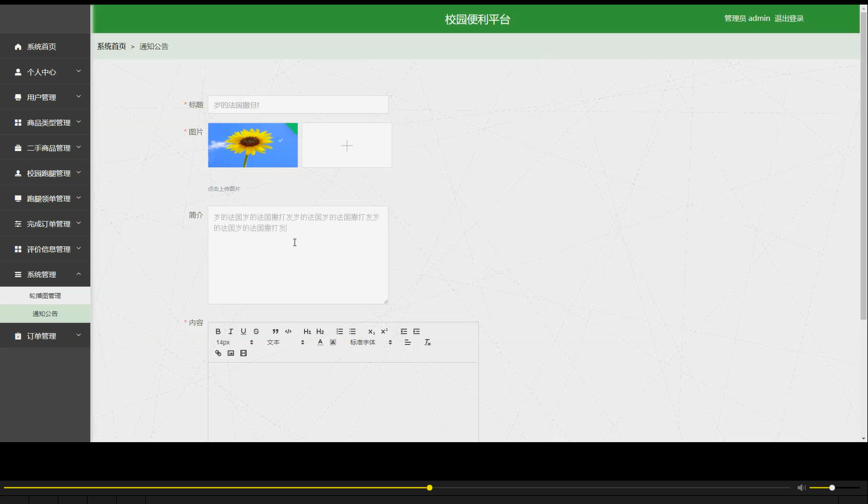Image resolution: width=868 pixels, height=504 pixels.
Task: Focus the 简介 textarea
Action: click(298, 255)
